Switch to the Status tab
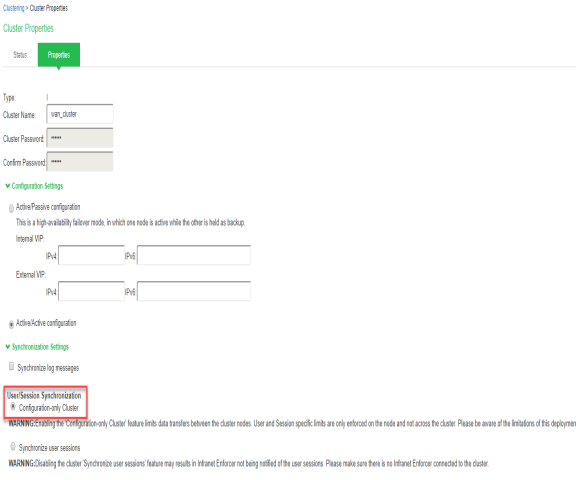Screen dimensions: 576x480 pos(20,55)
